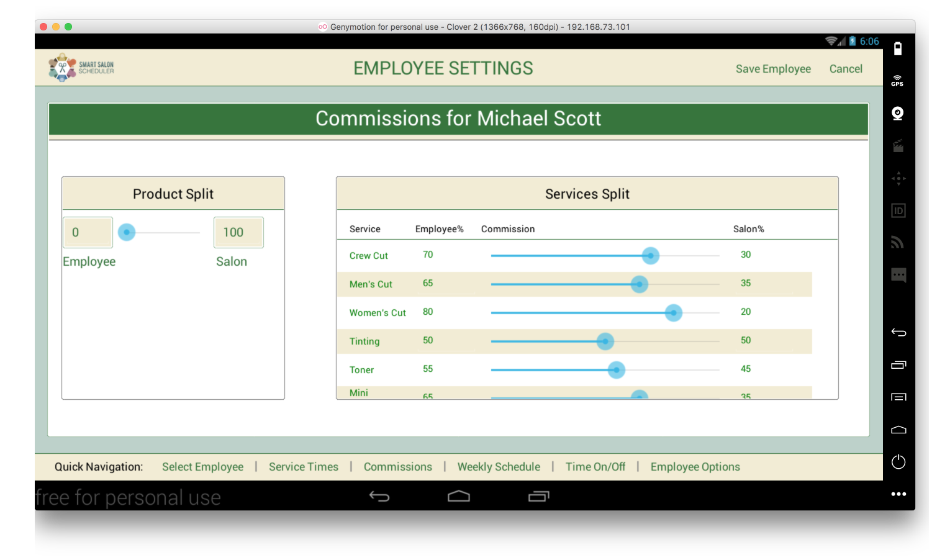Viewport: 950px width, 560px height.
Task: Click the Product Split slider handle
Action: pos(127,232)
